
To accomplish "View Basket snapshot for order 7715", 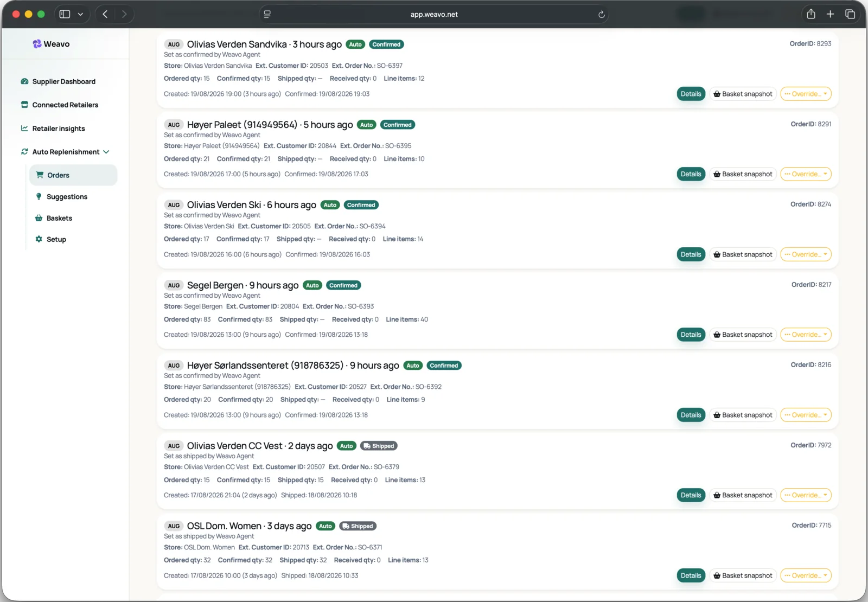I will pyautogui.click(x=743, y=575).
